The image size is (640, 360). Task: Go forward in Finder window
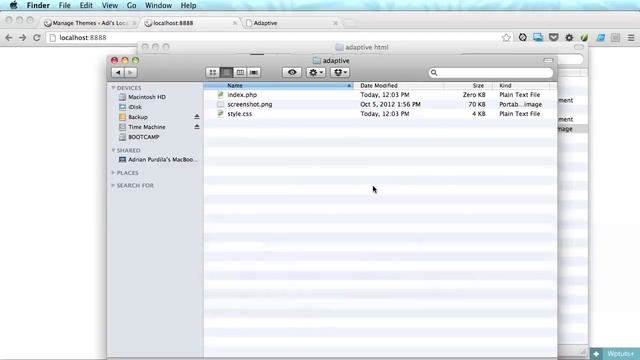click(130, 72)
